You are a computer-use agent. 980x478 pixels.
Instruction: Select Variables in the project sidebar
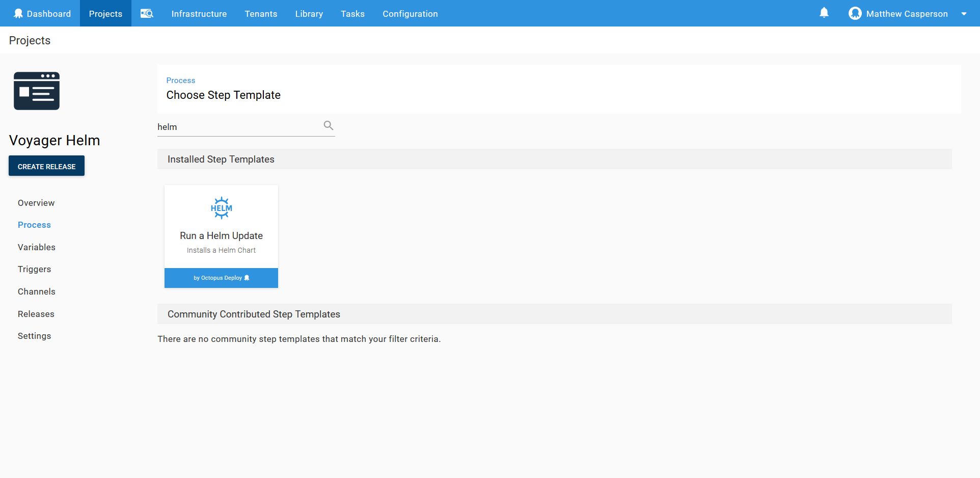coord(37,247)
